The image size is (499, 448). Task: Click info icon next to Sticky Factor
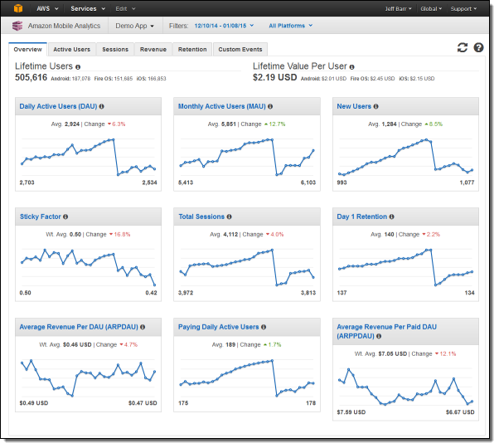tap(66, 217)
